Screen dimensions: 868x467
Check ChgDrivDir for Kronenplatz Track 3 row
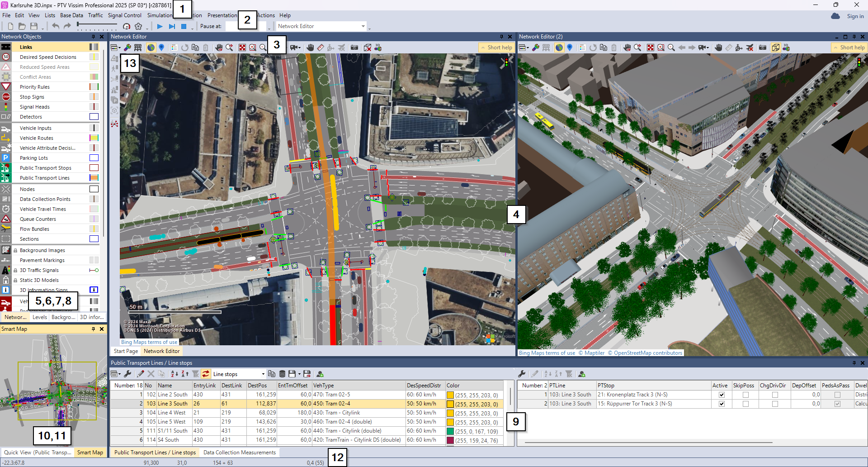point(775,395)
